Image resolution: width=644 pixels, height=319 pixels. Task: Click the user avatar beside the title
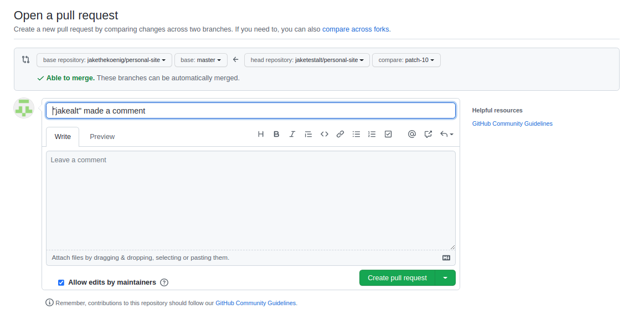[24, 109]
